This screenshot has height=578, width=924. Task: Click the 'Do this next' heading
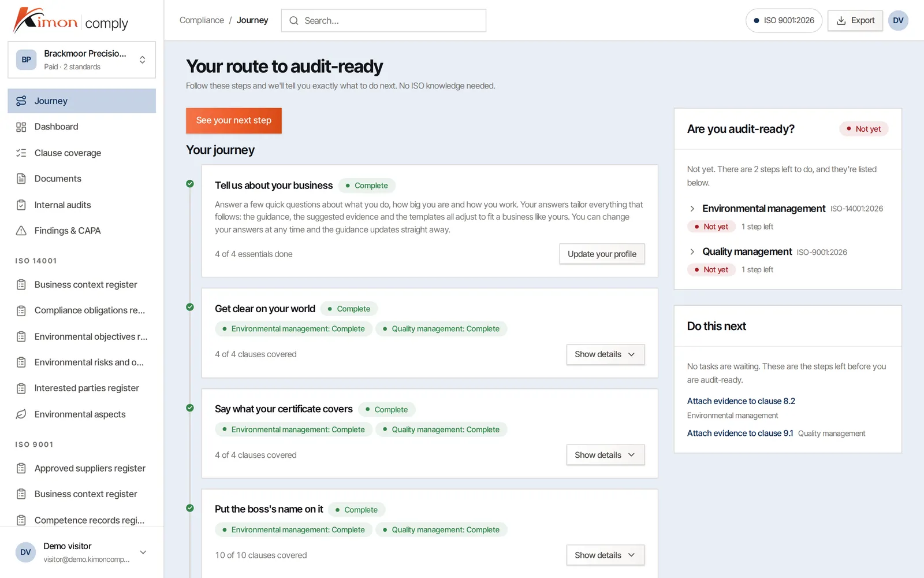coord(716,326)
